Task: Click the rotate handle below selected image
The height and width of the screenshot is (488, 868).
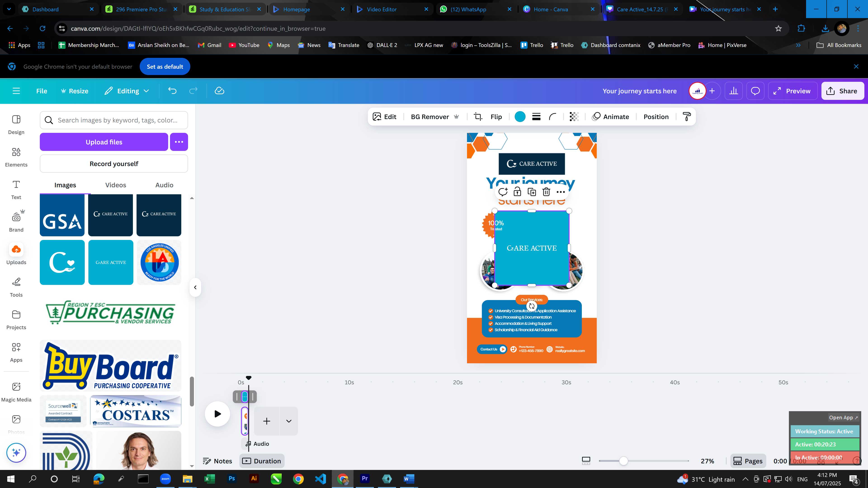Action: click(532, 306)
